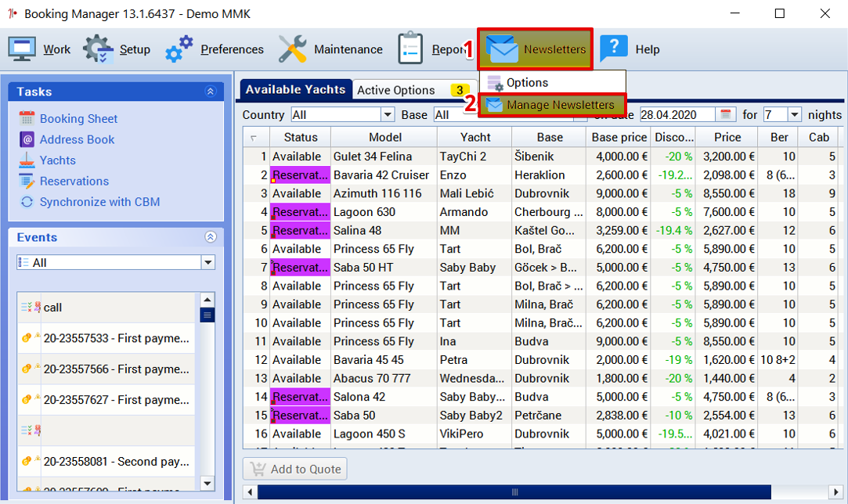Sort by the Status column header

tap(300, 138)
